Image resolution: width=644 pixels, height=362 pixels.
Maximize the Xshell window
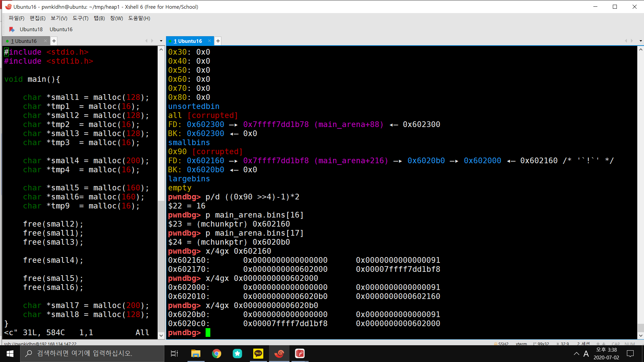click(x=615, y=7)
